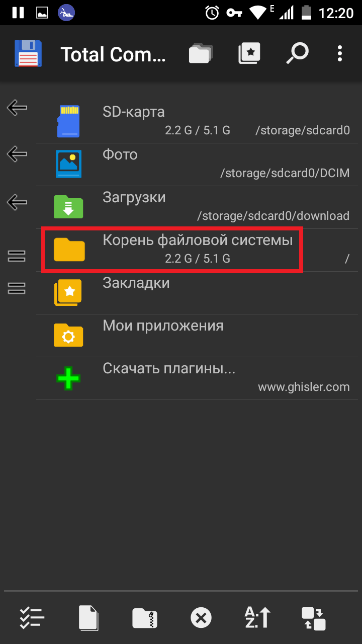Tap the lines handle beside Корень файловой системы
The image size is (362, 644).
17,256
